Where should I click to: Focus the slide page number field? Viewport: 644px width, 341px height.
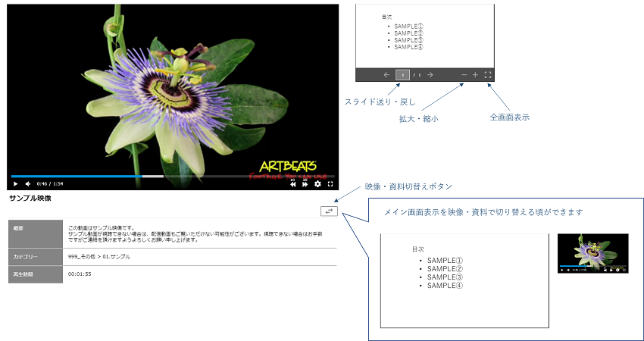402,75
